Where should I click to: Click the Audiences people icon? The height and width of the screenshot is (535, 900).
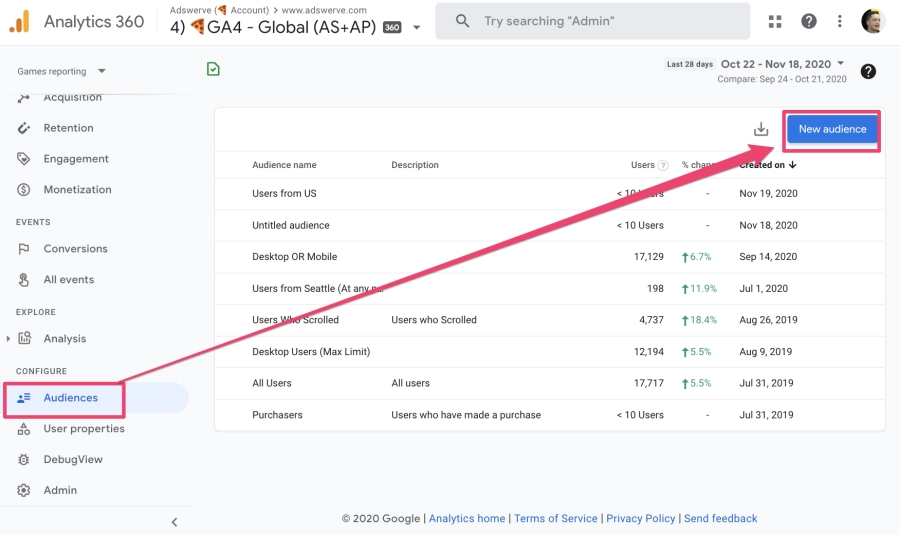tap(24, 398)
